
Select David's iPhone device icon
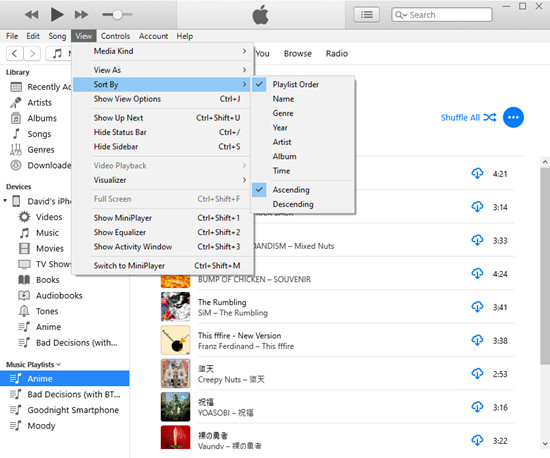[x=16, y=201]
